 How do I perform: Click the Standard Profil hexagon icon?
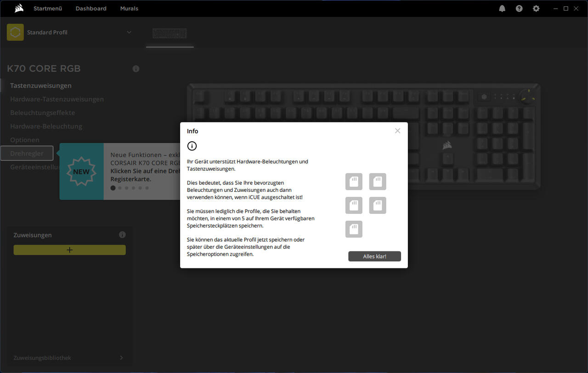(x=15, y=32)
